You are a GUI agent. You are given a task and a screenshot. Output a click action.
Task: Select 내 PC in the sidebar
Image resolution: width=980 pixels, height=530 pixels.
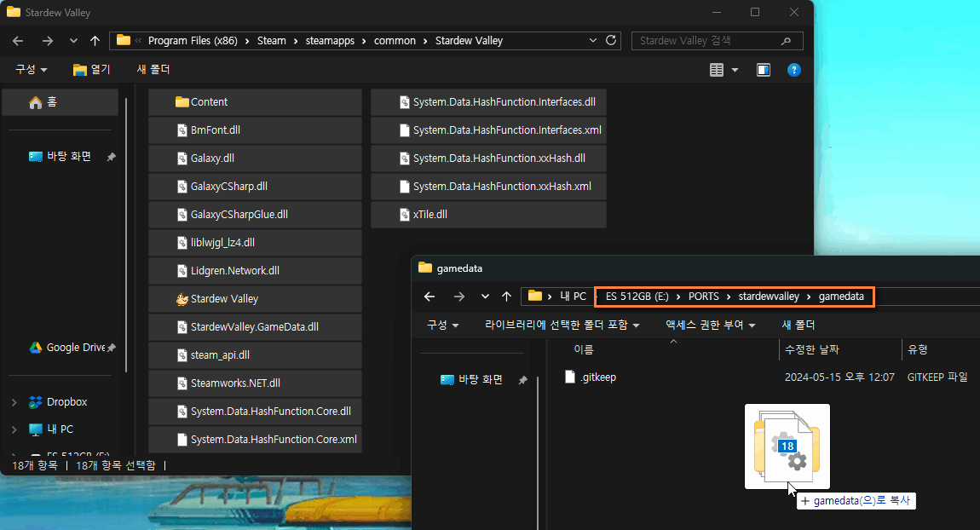tap(51, 429)
